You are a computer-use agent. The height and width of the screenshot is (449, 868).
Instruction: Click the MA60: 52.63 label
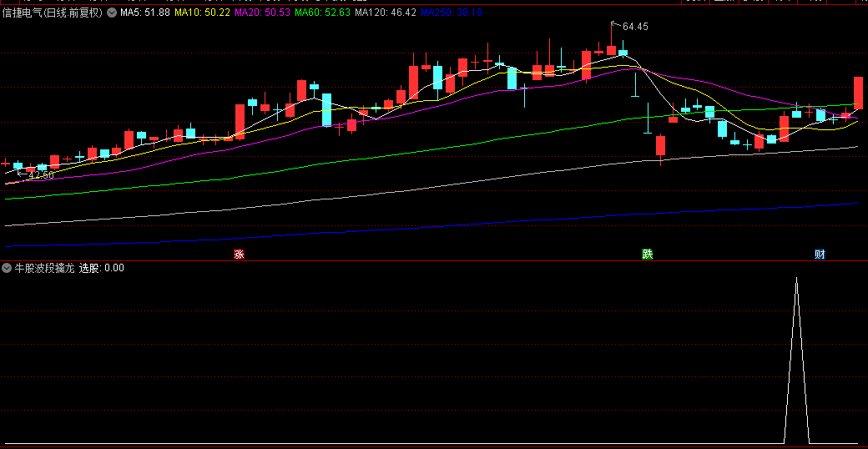322,13
